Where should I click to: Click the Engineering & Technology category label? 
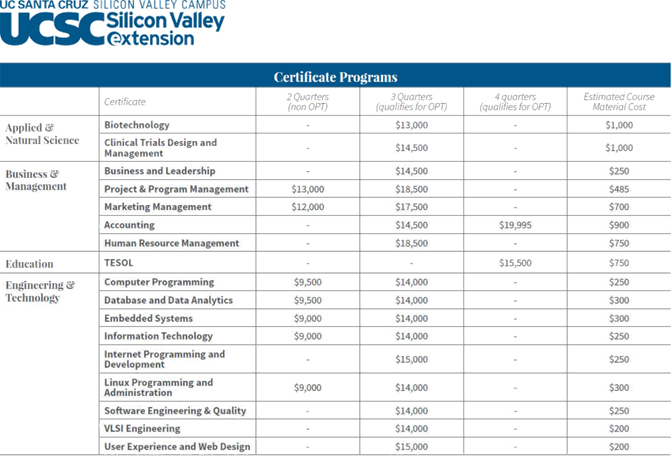pos(40,291)
